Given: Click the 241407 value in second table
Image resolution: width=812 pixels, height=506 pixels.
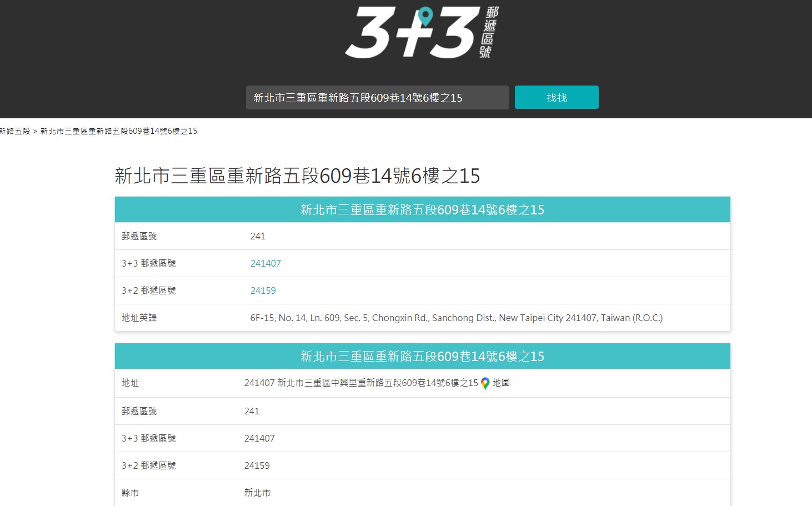Looking at the screenshot, I should click(x=259, y=438).
